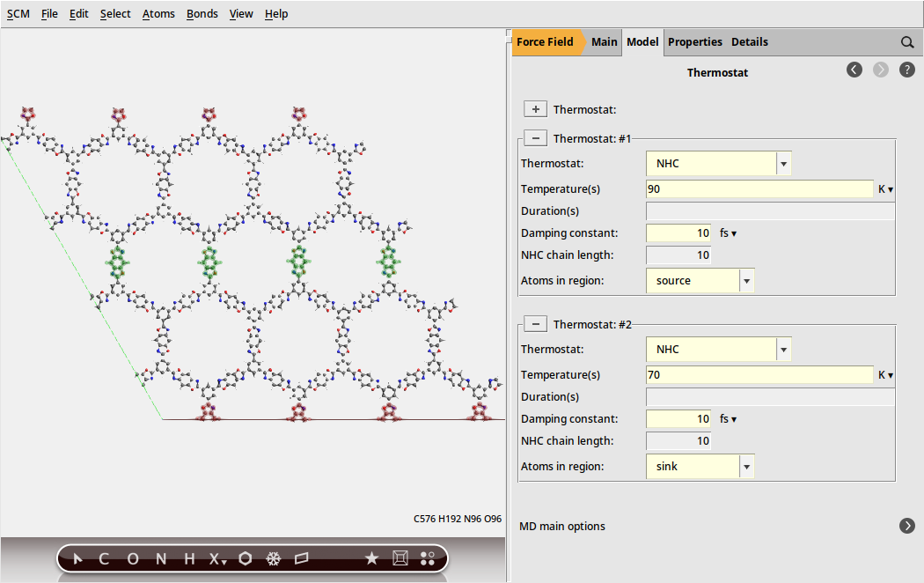Viewport: 924px width, 583px height.
Task: Open Thermostat #1 type NHC dropdown
Action: (783, 164)
